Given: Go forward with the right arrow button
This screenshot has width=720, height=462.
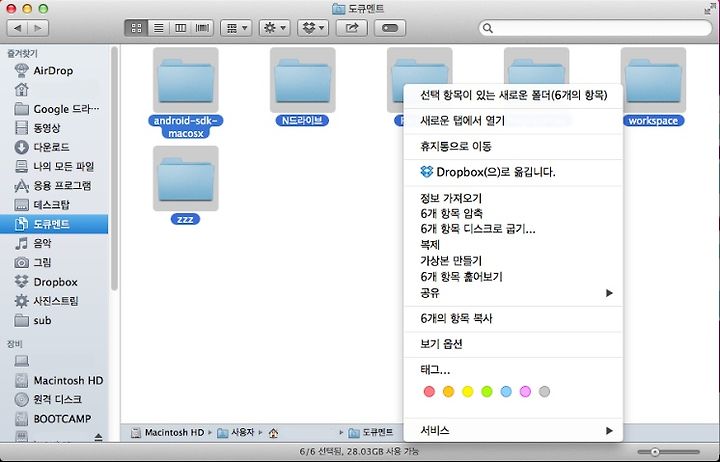Looking at the screenshot, I should click(38, 28).
